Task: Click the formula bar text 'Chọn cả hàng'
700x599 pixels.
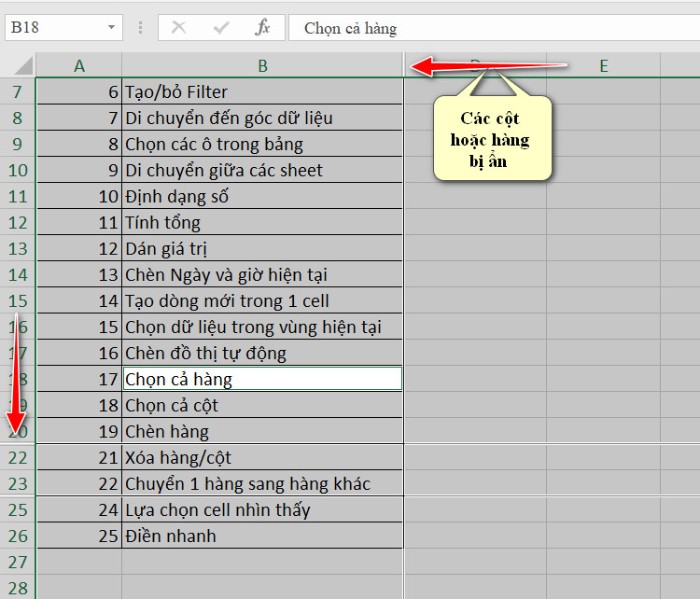Action: 350,29
